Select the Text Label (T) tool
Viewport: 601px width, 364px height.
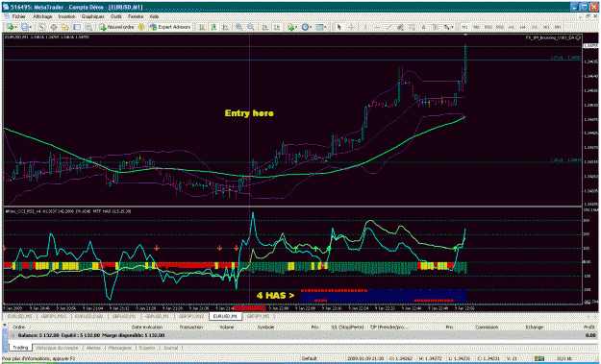pyautogui.click(x=436, y=27)
